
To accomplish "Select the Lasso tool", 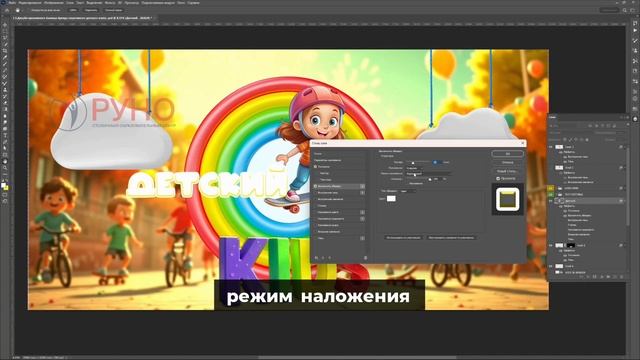I will 4,38.
